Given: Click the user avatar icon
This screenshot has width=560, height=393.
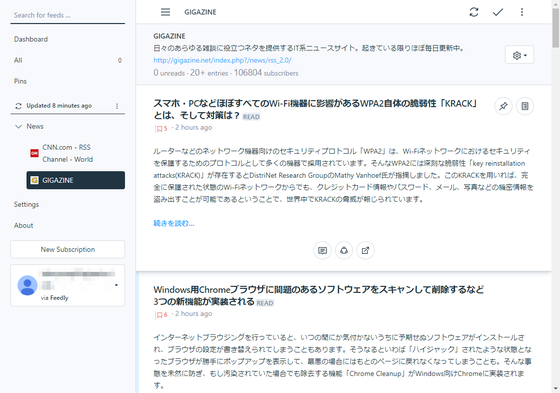Looking at the screenshot, I should point(28,285).
